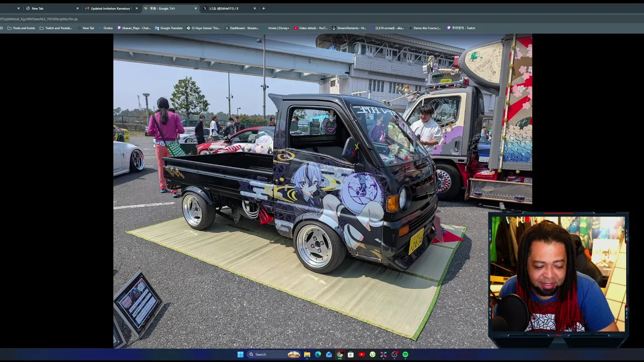Switch to the first New Tab browser tab
Viewport: 644px width, 362px height.
52,9
